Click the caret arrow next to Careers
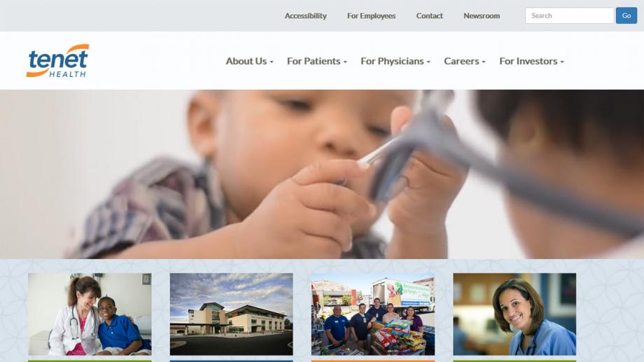 [484, 62]
